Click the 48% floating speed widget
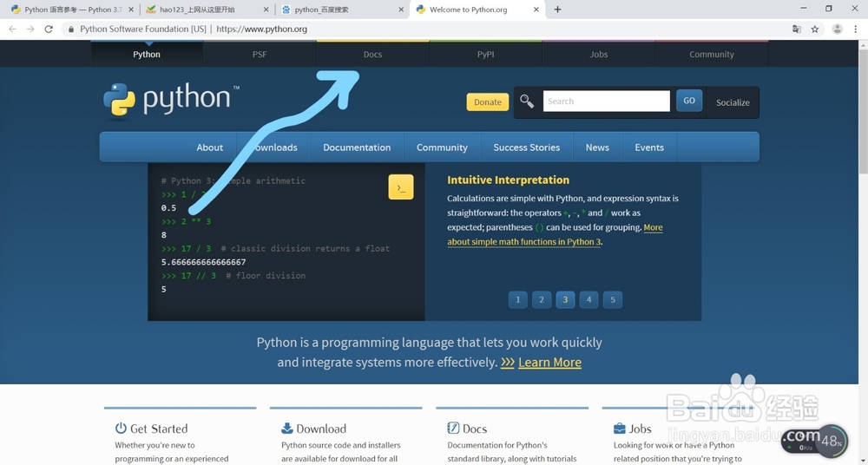 831,442
